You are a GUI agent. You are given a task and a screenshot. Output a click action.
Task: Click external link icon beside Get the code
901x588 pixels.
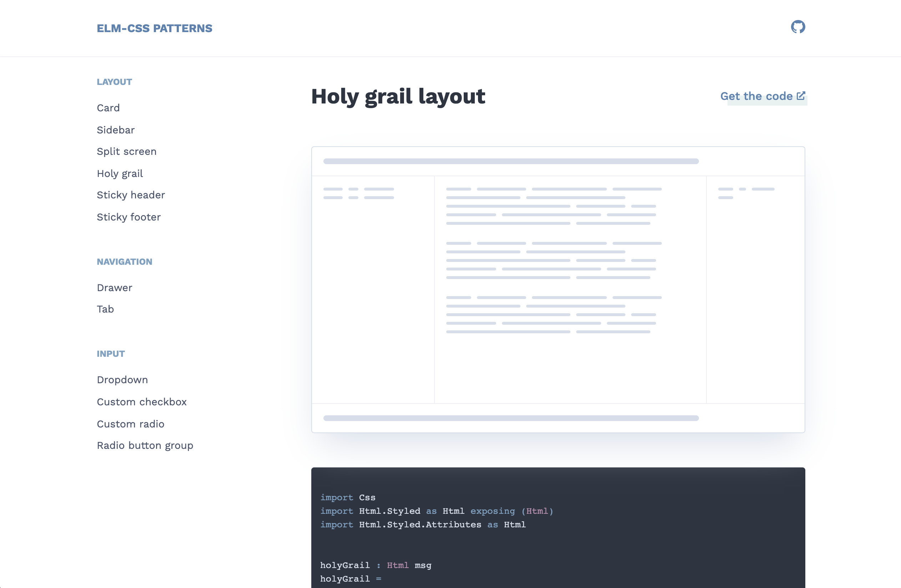point(801,96)
